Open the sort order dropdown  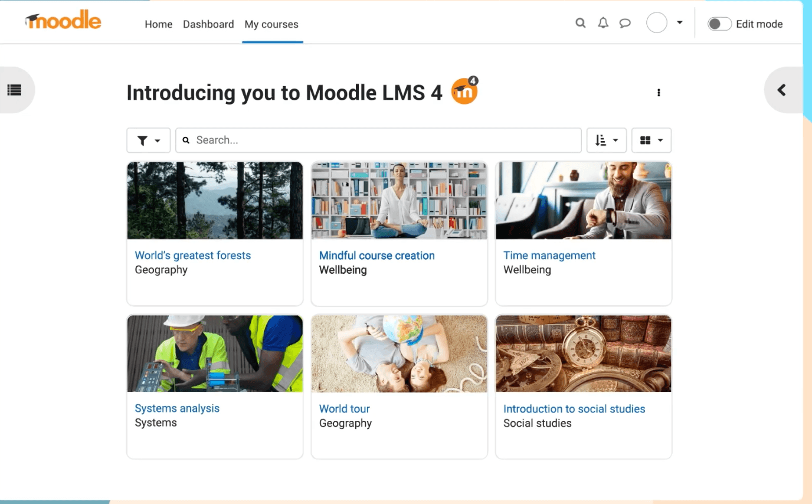coord(606,140)
